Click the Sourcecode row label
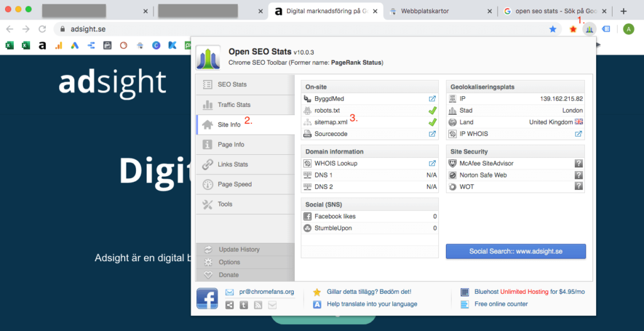 point(331,133)
